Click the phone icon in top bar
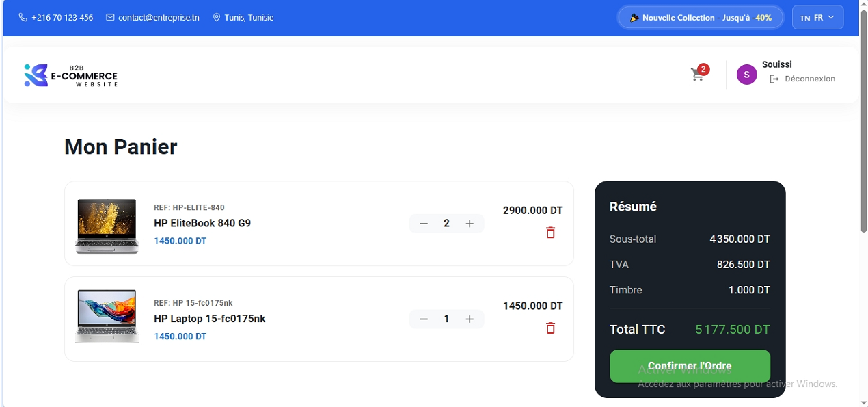 click(23, 18)
